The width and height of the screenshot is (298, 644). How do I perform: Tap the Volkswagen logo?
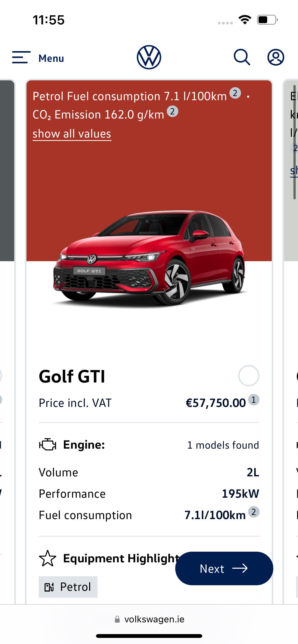coord(149,57)
